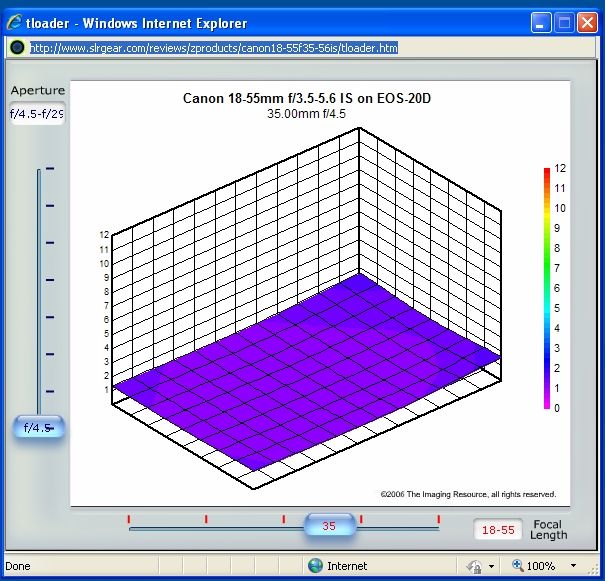Click the f/4.5-f/29 aperture range box
Screen dimensions: 605x581
(37, 114)
